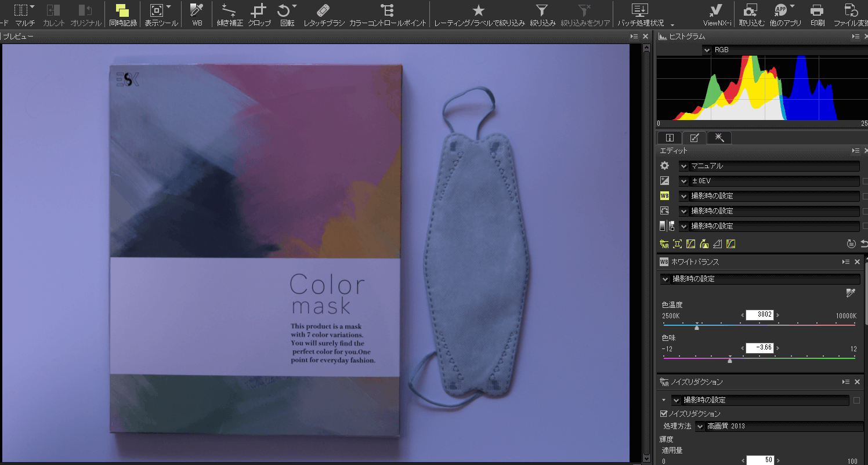The height and width of the screenshot is (465, 868).
Task: Close the ホワイトバランス panel
Action: 858,262
